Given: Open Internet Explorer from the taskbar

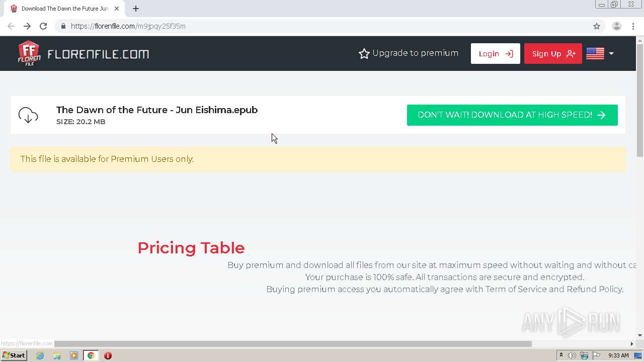Looking at the screenshot, I should (x=40, y=355).
